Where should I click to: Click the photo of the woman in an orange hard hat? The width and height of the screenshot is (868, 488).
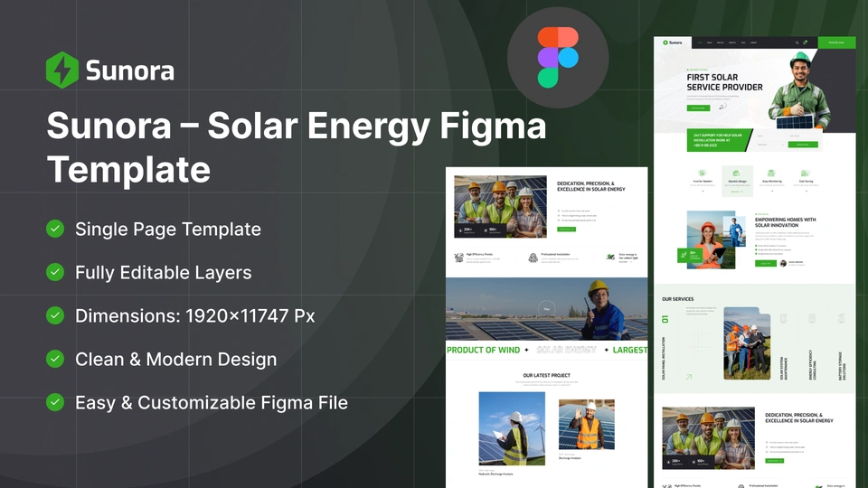click(x=711, y=240)
